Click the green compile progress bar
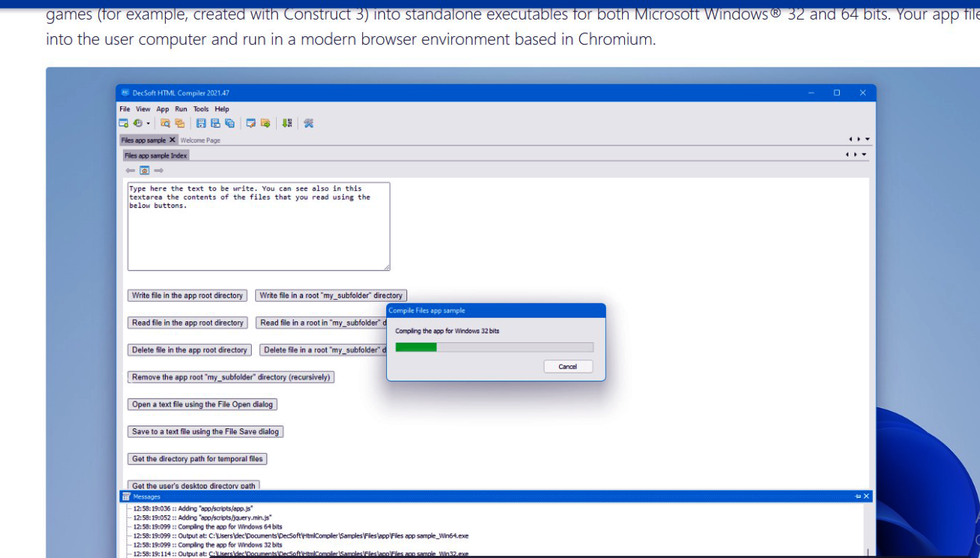 point(494,347)
